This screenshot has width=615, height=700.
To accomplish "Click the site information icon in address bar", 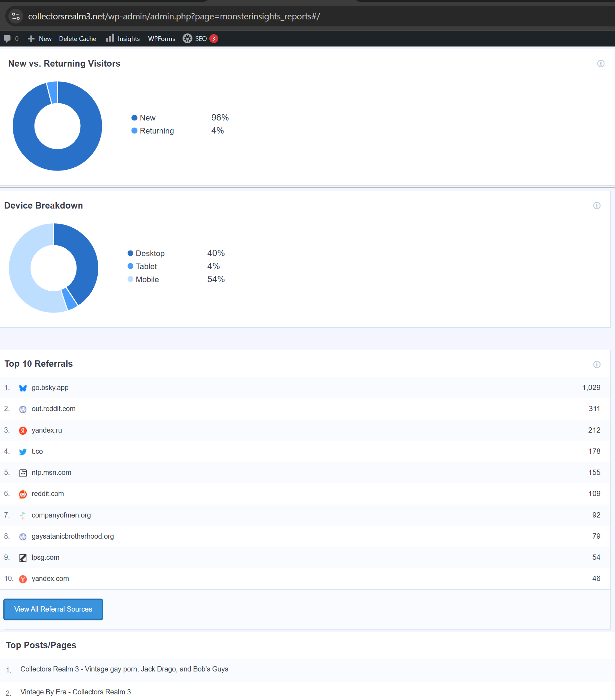I will pyautogui.click(x=16, y=16).
